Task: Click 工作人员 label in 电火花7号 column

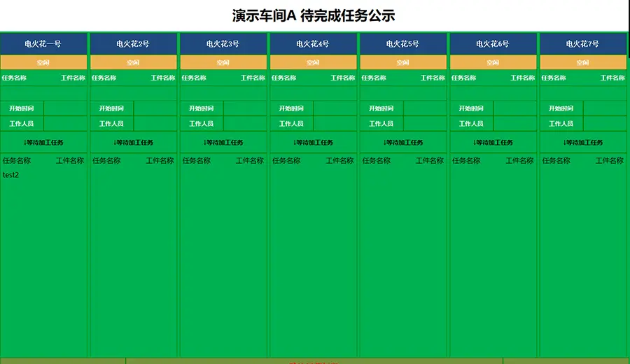Action: point(561,124)
